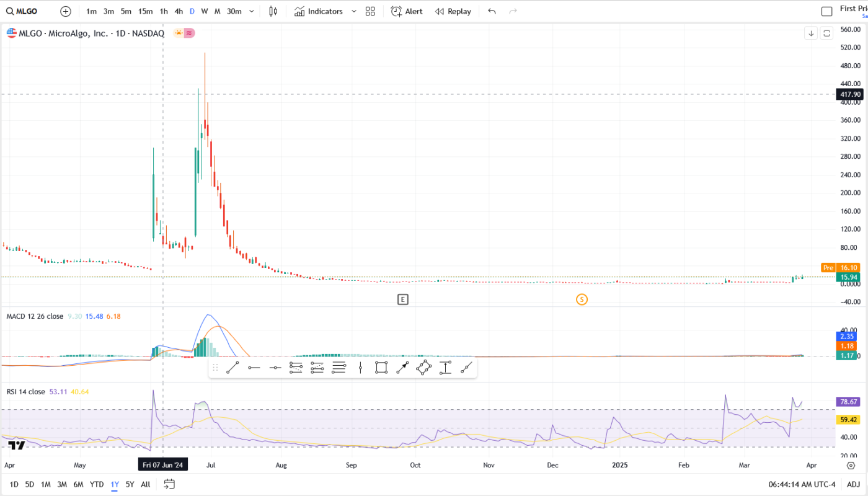Toggle the Pre-market price label
The image size is (868, 496).
pyautogui.click(x=828, y=267)
